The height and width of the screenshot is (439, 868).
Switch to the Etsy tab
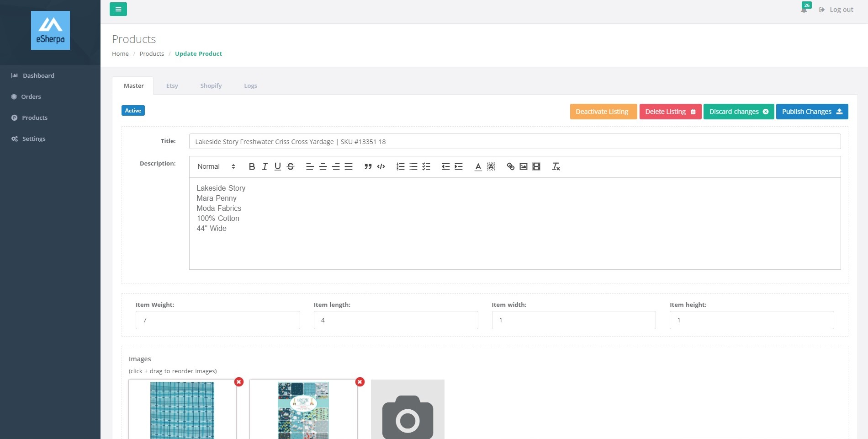tap(172, 86)
